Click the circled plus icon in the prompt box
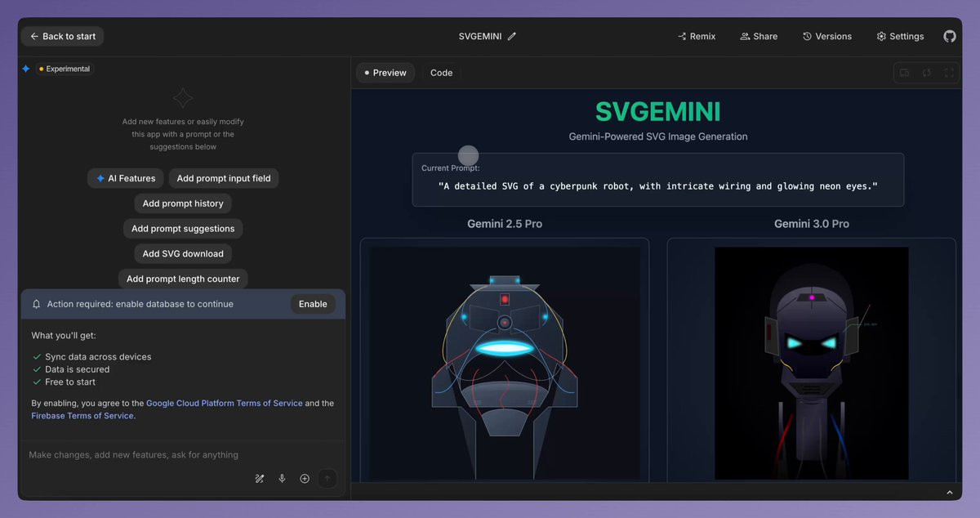This screenshot has height=518, width=980. pyautogui.click(x=305, y=479)
